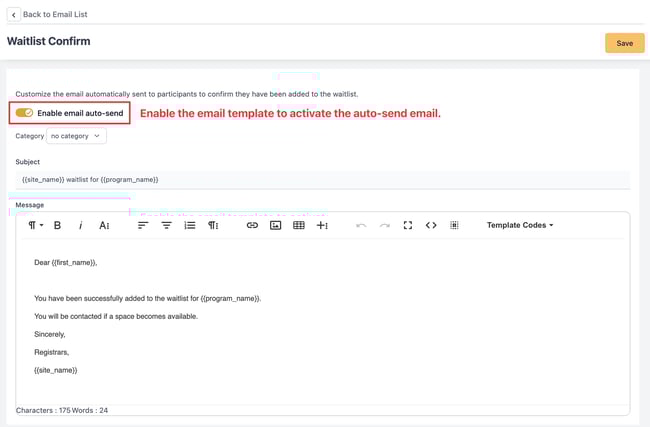Click the Subject input field
Image resolution: width=650 pixels, height=427 pixels.
pyautogui.click(x=323, y=180)
